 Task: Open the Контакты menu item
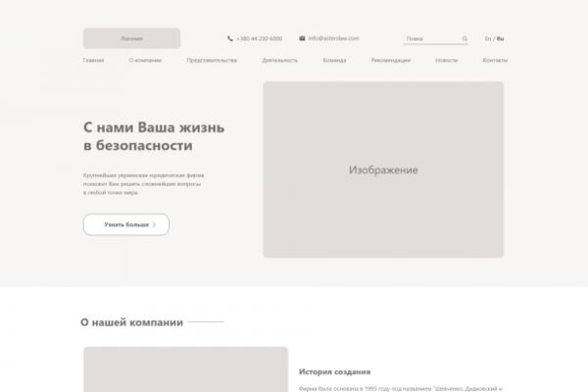(x=495, y=60)
